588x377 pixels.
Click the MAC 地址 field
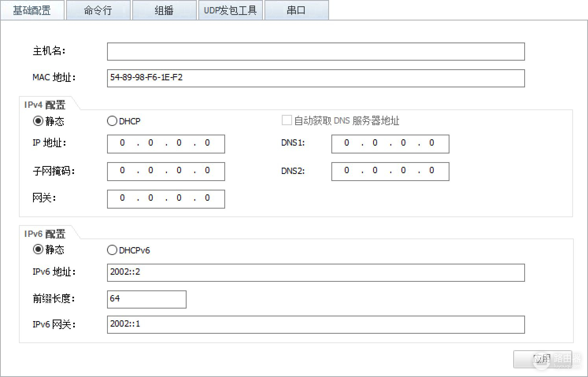pos(316,78)
